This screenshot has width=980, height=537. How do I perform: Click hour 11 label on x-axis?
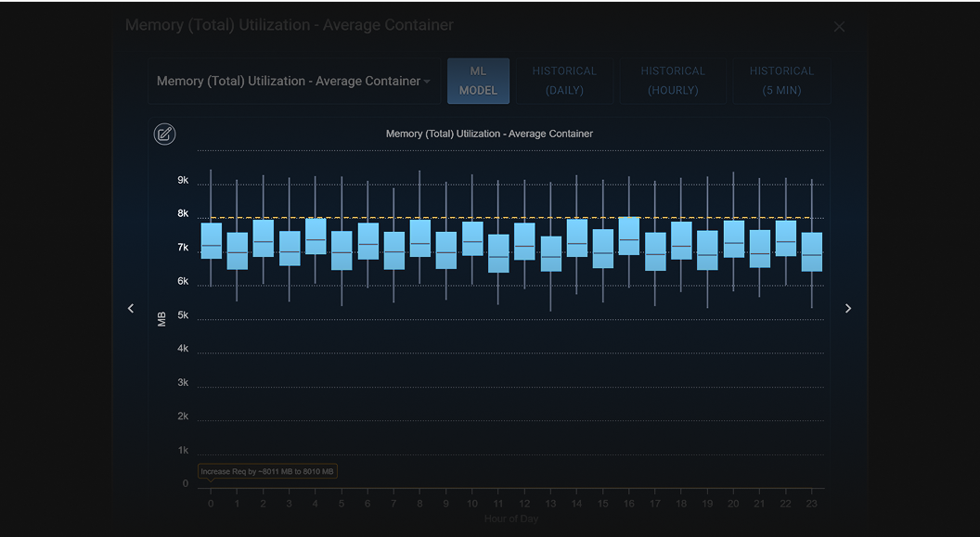pyautogui.click(x=498, y=504)
